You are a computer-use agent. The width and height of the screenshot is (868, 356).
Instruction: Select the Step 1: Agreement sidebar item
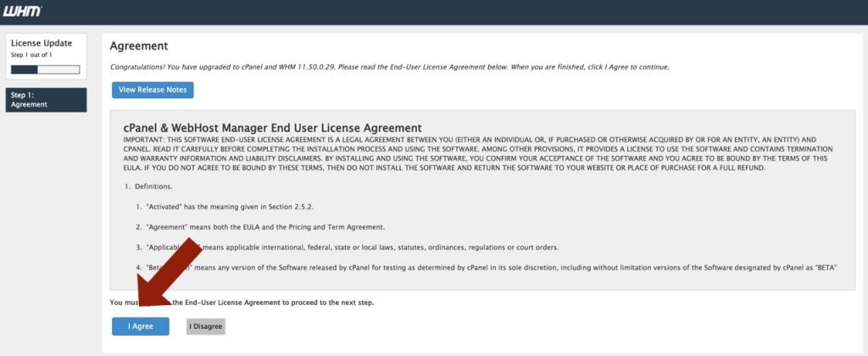point(46,100)
